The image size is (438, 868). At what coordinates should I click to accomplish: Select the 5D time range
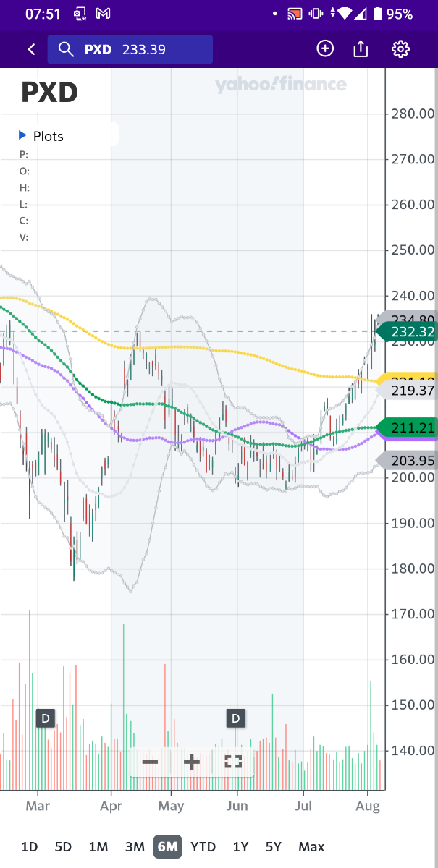tap(63, 846)
